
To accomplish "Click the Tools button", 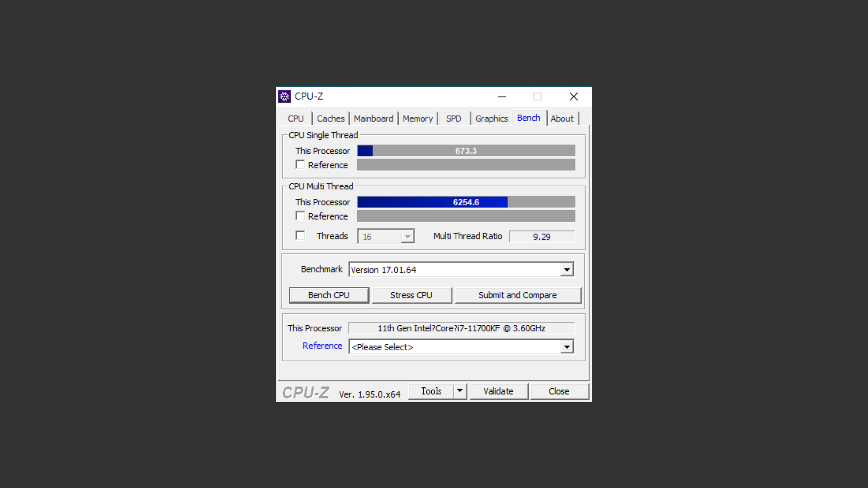I will pos(431,391).
